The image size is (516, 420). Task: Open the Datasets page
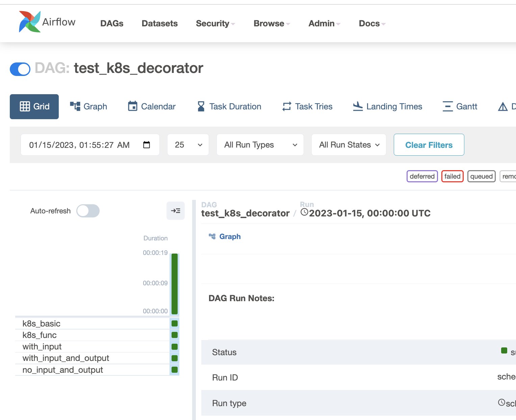click(160, 23)
